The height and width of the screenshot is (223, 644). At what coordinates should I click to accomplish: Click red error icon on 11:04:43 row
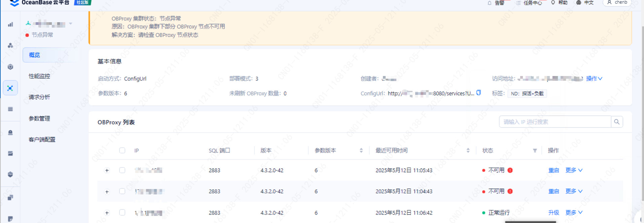pyautogui.click(x=510, y=191)
